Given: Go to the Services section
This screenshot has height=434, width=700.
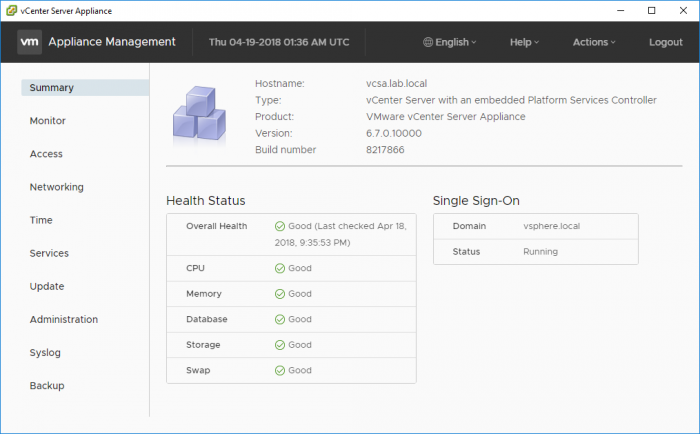Looking at the screenshot, I should coord(49,253).
